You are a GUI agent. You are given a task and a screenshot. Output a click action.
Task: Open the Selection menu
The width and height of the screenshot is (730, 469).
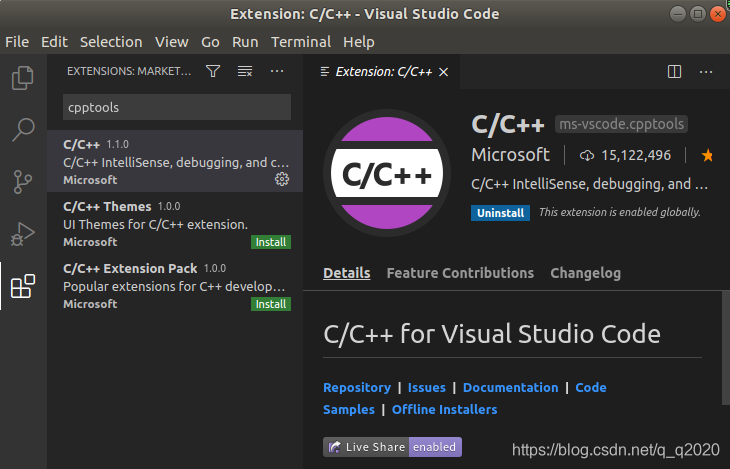[x=111, y=42]
